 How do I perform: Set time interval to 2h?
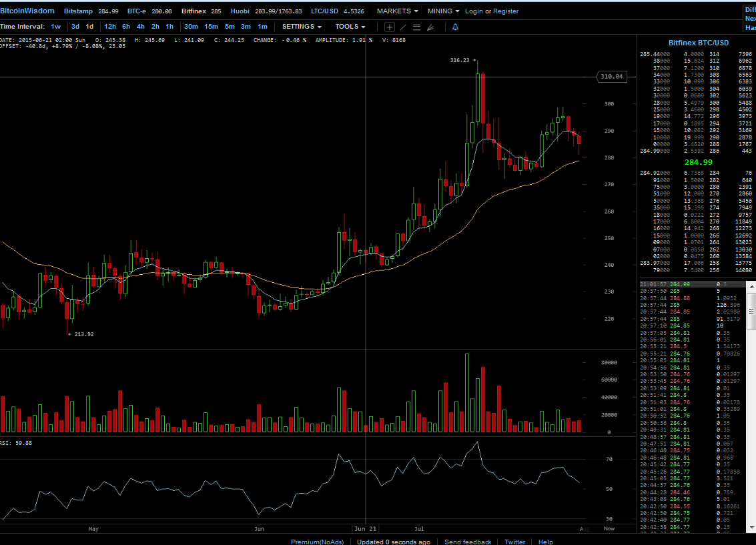155,27
